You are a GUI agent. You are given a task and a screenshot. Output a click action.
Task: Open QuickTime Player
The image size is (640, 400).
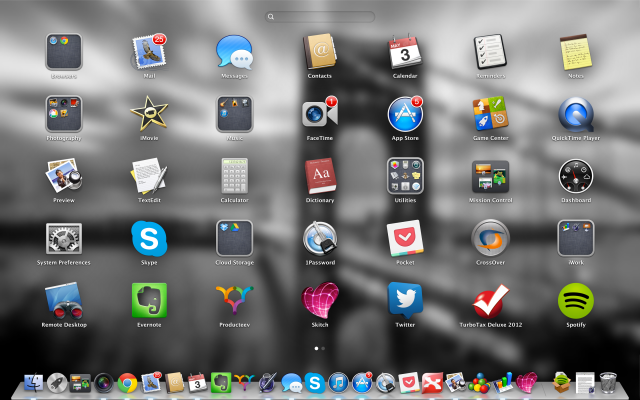point(576,114)
